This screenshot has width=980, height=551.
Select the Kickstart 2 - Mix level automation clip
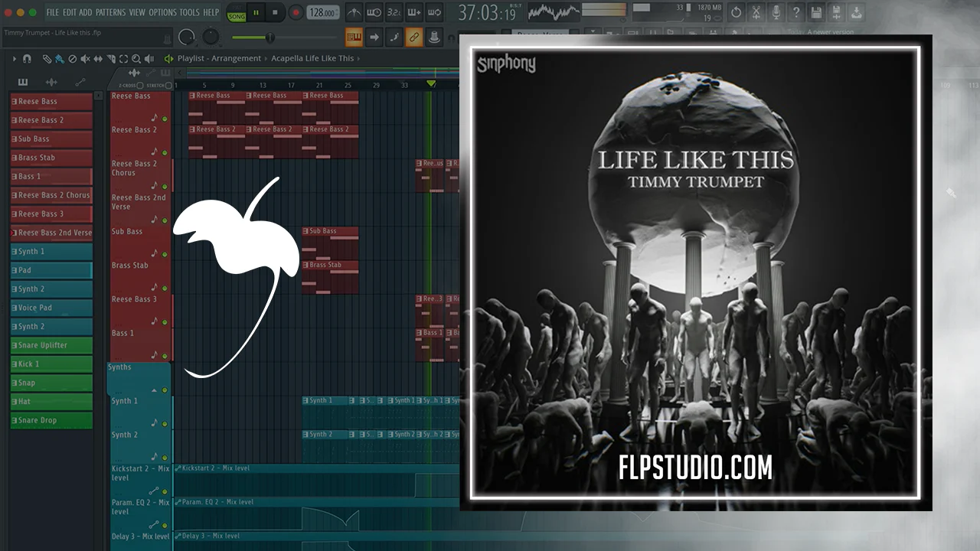click(x=316, y=481)
